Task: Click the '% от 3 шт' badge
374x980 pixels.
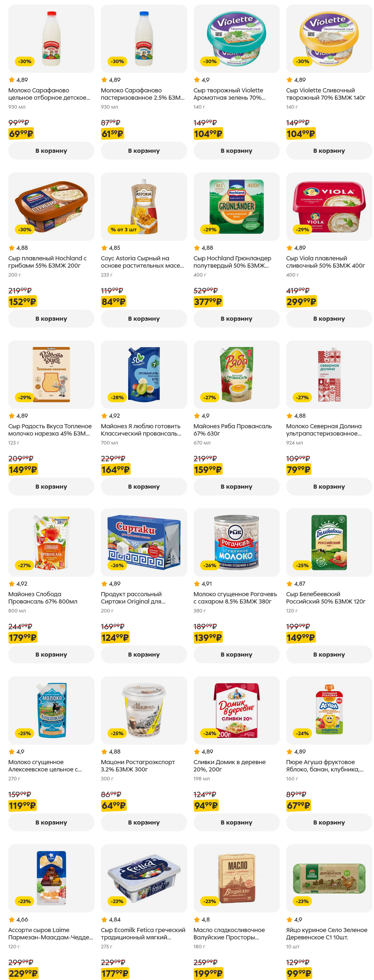Action: click(123, 229)
